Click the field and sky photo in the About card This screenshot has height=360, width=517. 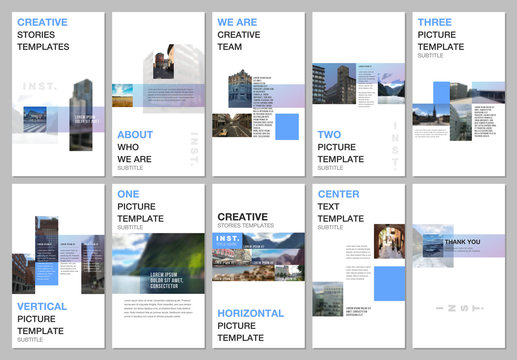tap(122, 95)
